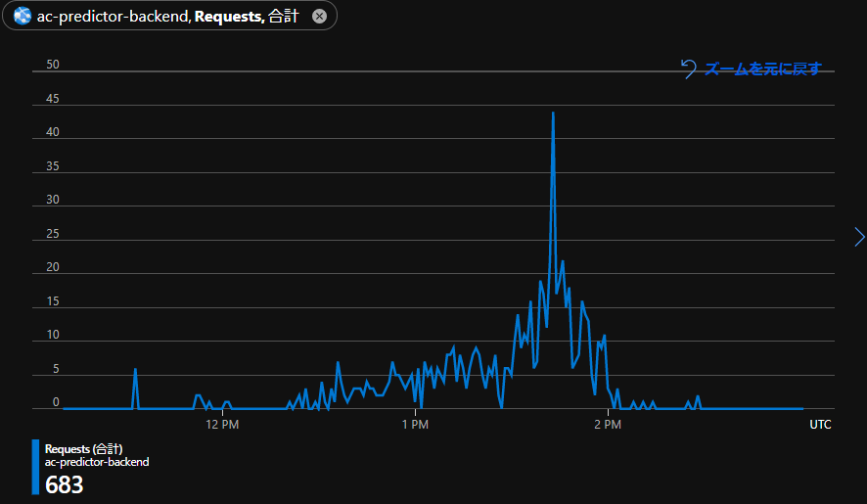Click the 683 total requests value
The image size is (867, 504).
[x=65, y=484]
